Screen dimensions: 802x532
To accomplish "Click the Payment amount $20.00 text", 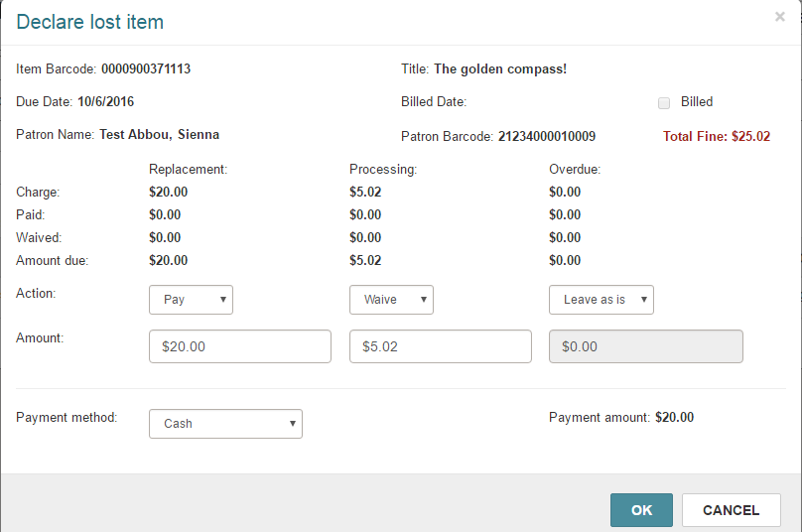I will (x=675, y=418).
